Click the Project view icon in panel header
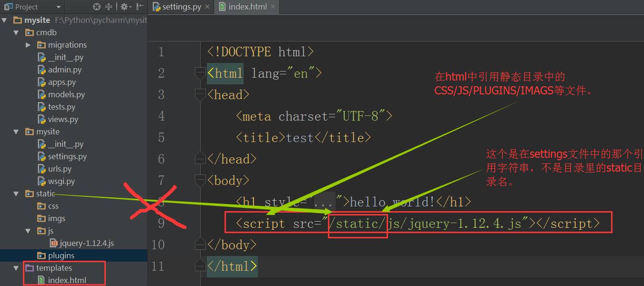Viewport: 644px width, 286px height. 8,7
